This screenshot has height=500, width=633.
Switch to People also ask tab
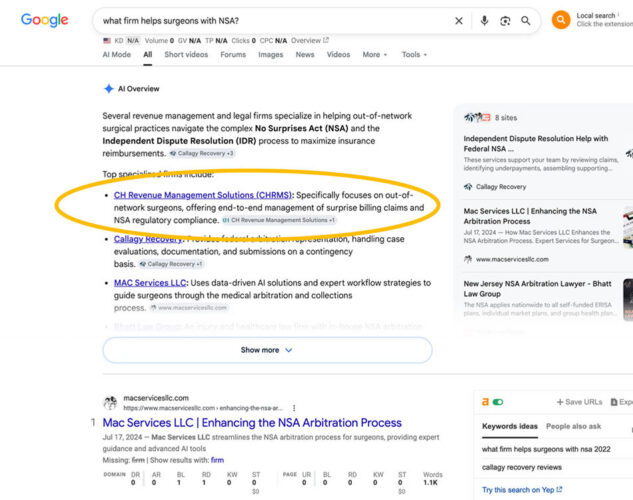tap(573, 426)
